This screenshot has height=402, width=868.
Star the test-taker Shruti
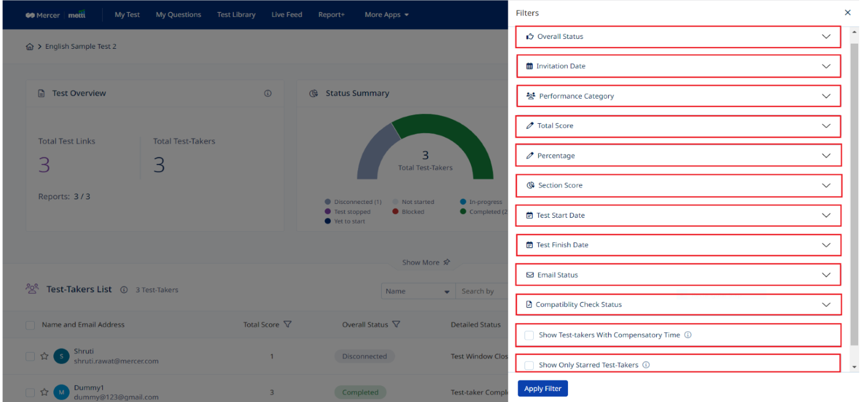coord(44,356)
